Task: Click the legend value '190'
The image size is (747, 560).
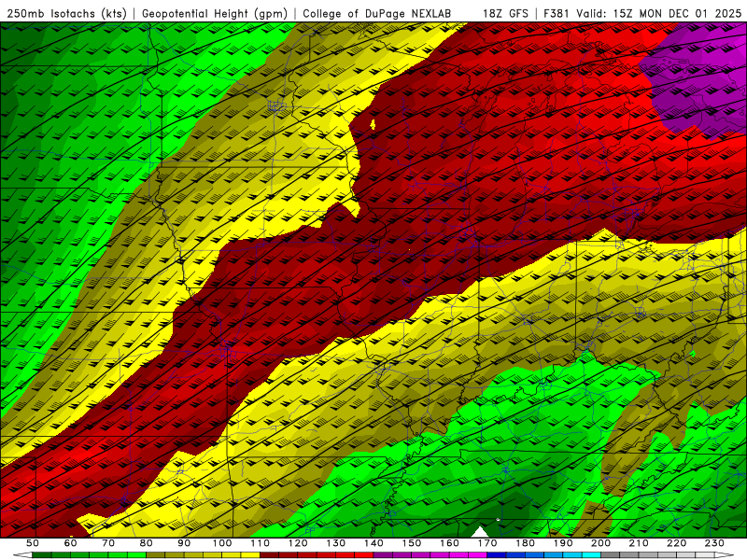Action: click(563, 543)
